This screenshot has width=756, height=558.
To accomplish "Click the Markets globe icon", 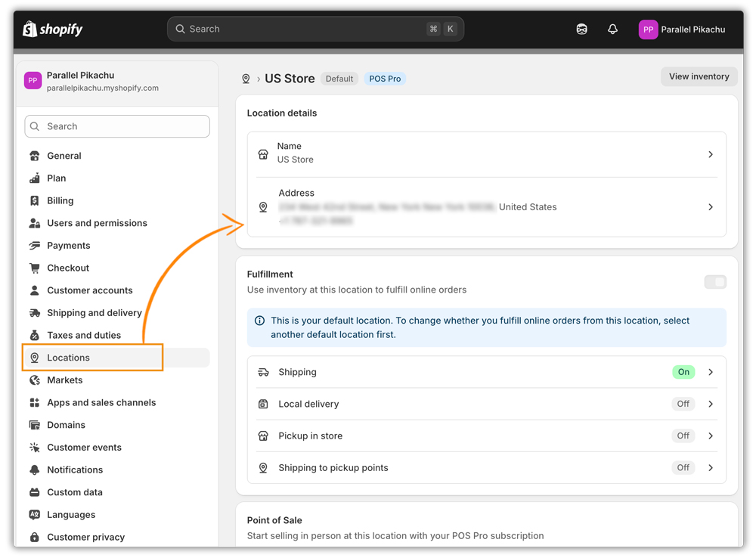I will coord(35,380).
